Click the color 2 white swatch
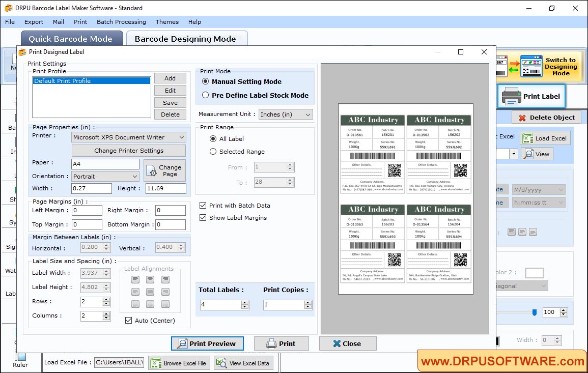 click(535, 273)
